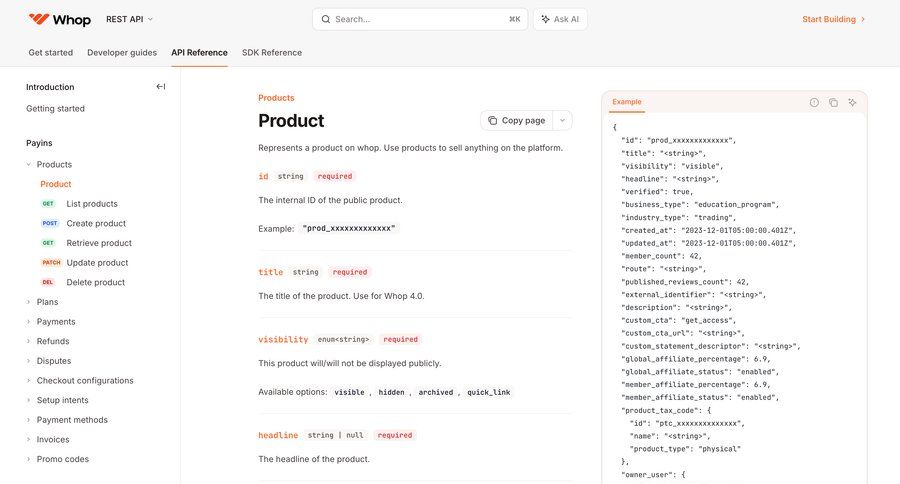Open the REST API dropdown

pos(129,20)
